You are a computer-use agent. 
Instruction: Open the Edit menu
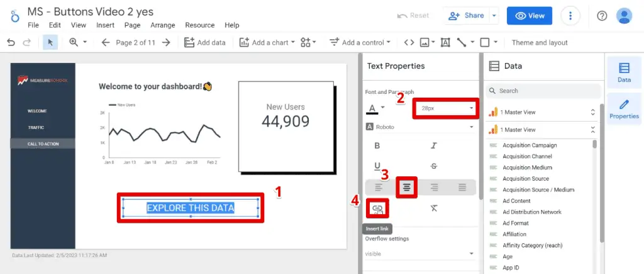(x=55, y=25)
